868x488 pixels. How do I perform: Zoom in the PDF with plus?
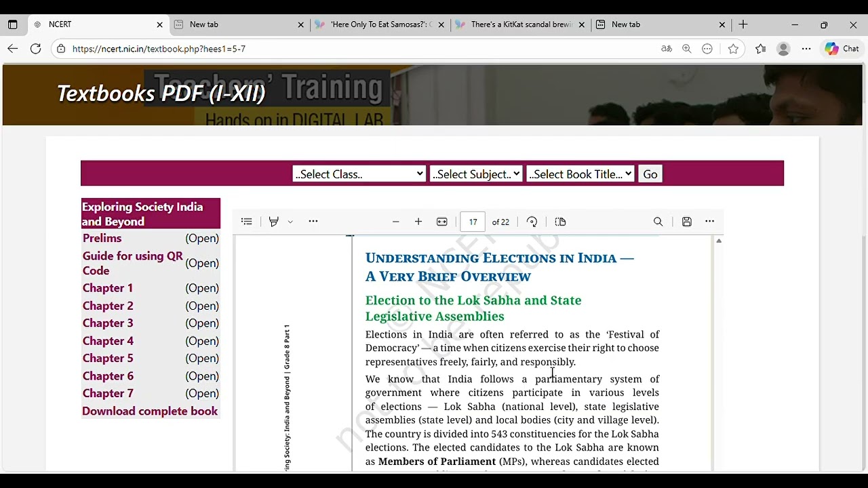click(418, 222)
